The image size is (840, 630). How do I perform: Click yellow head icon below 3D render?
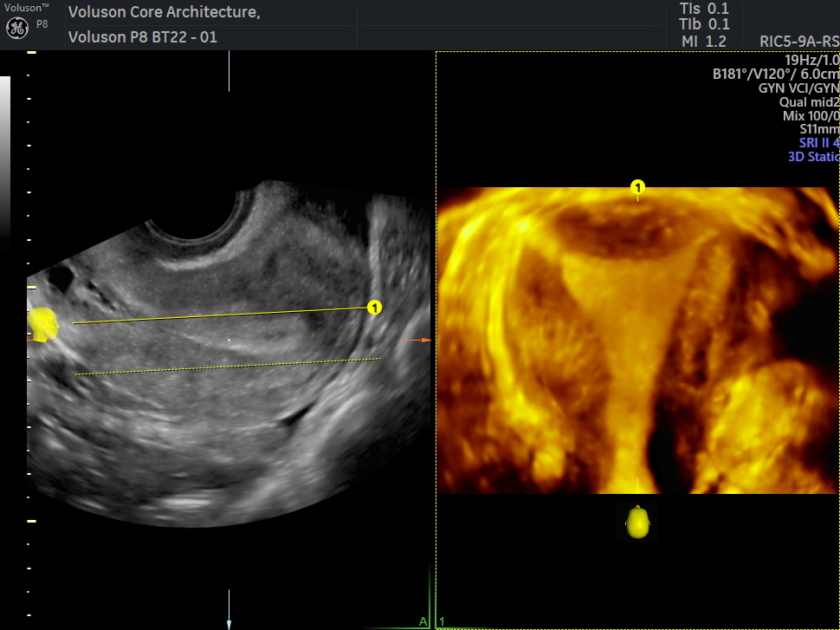point(637,522)
